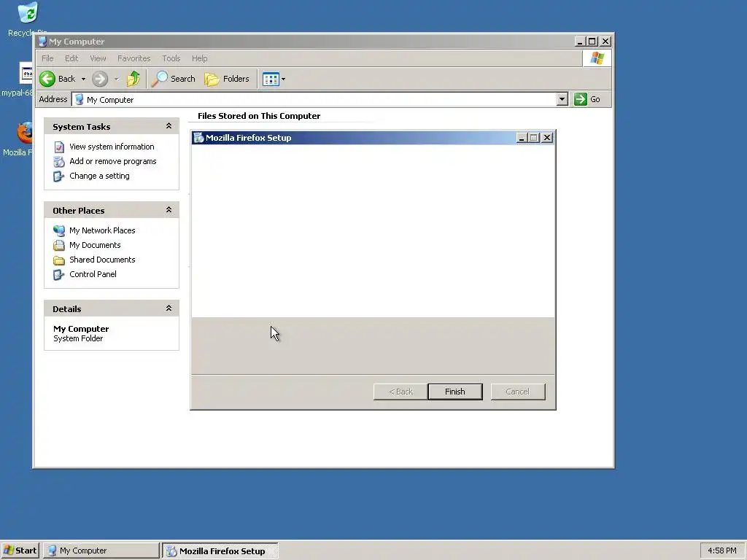
Task: Go up one folder level icon
Action: [x=133, y=79]
